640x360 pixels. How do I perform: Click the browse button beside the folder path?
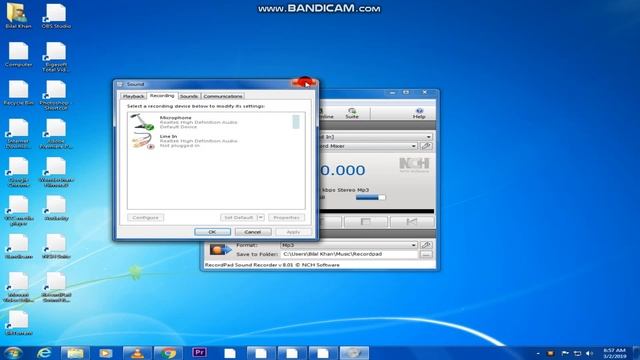coord(426,254)
